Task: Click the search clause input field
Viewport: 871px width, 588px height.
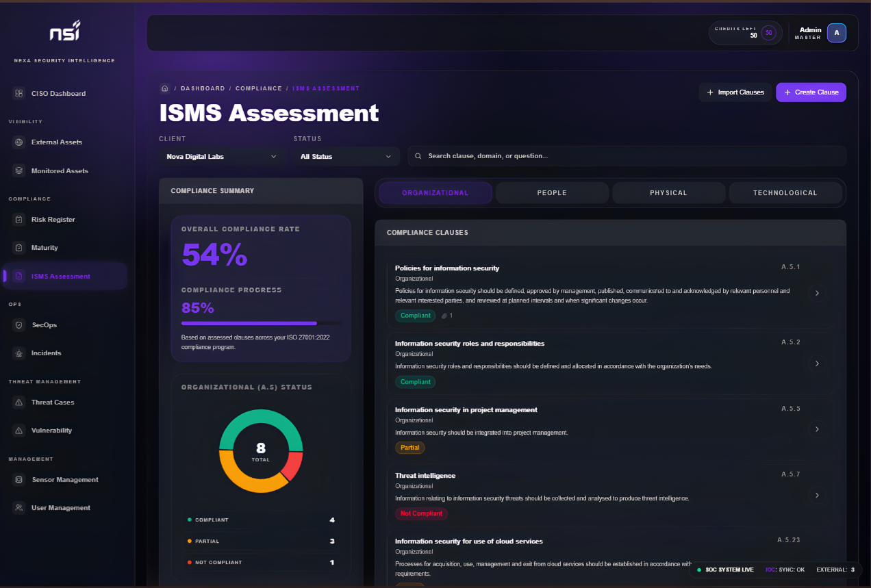Action: point(627,156)
